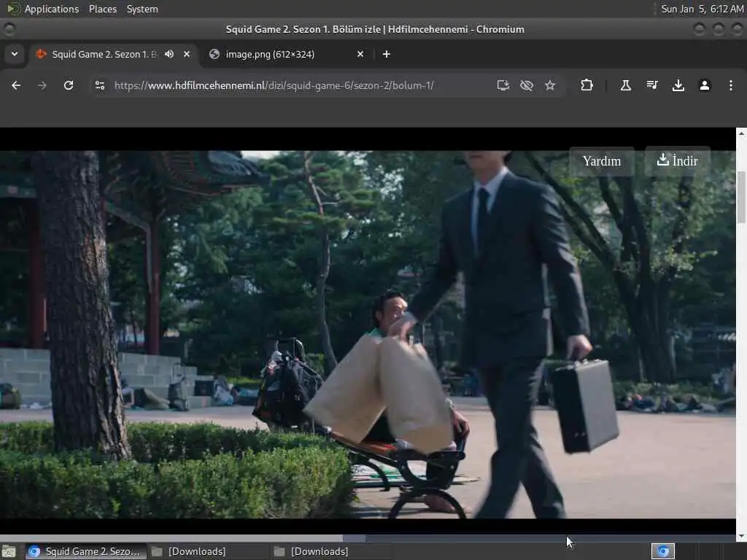Open the Chrome Labs flask icon
The image size is (747, 560).
pyautogui.click(x=625, y=85)
